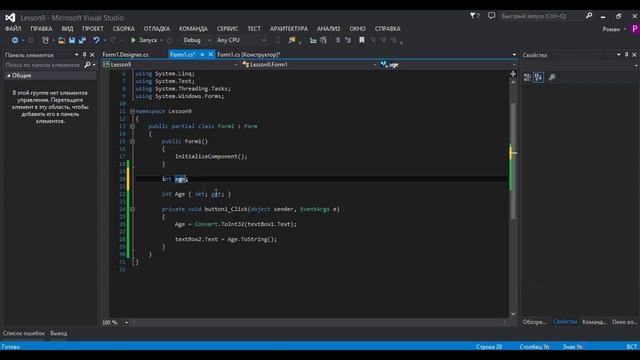The height and width of the screenshot is (360, 640).
Task: Switch to the Команд... tab in properties
Action: click(594, 322)
